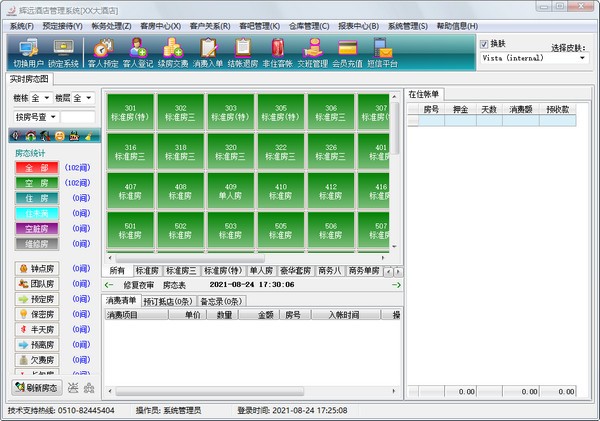Open 客人登记 guest check-in tool
The height and width of the screenshot is (421, 600).
pos(138,51)
